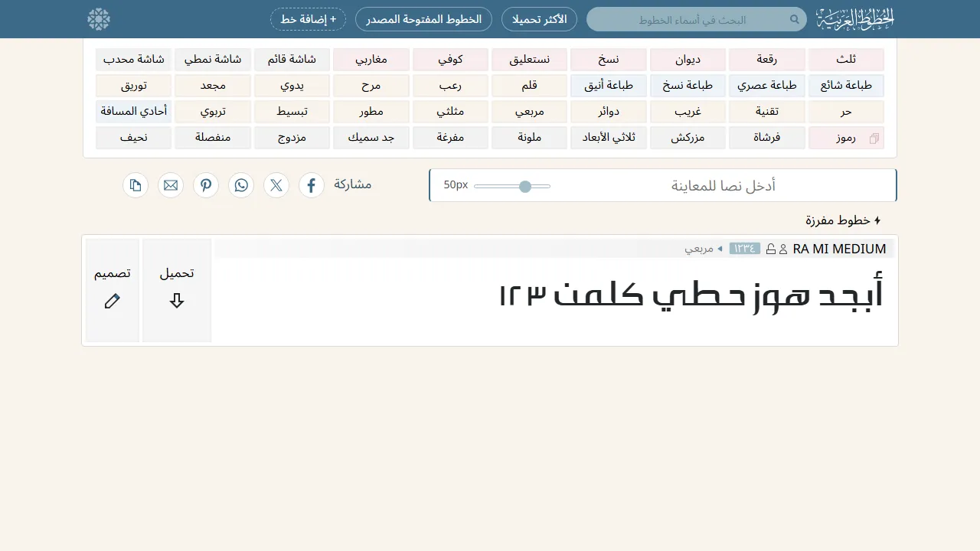Expand the مربعي category arrow on the font card

coord(720,248)
